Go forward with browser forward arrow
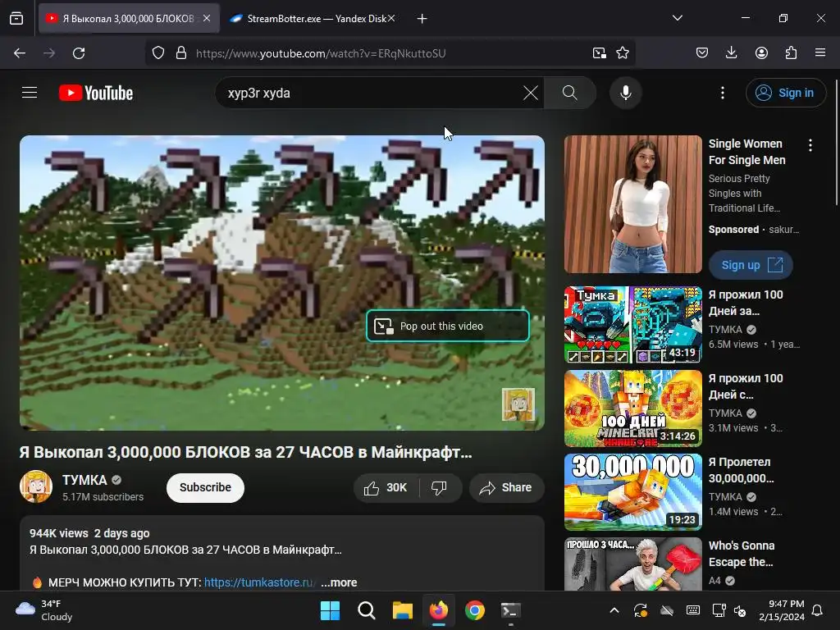This screenshot has height=630, width=840. 49,53
